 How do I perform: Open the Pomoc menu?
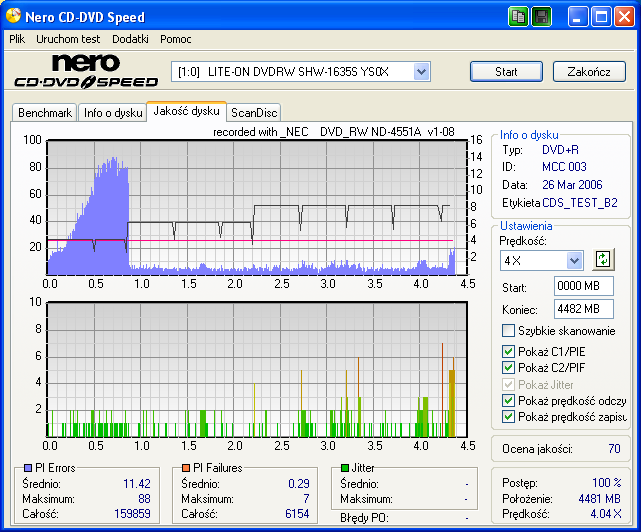(175, 39)
